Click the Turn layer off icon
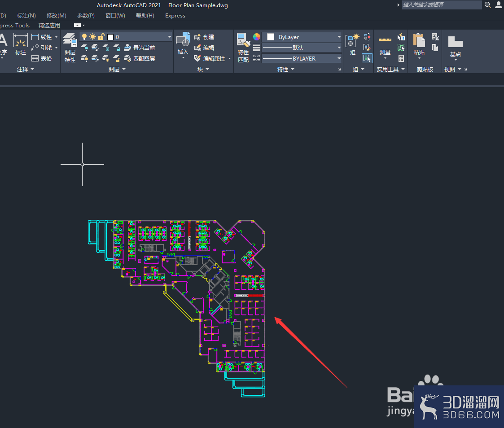Image resolution: width=504 pixels, height=428 pixels. 84,48
